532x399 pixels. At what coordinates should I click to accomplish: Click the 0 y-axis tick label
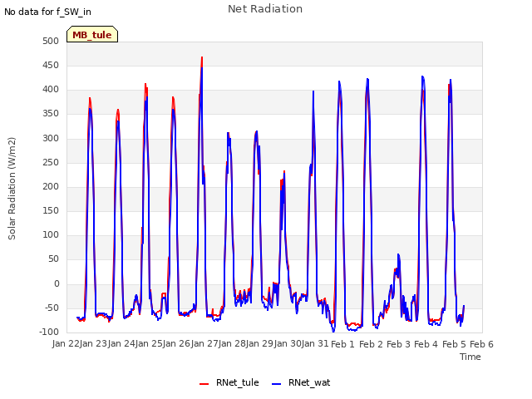[57, 283]
